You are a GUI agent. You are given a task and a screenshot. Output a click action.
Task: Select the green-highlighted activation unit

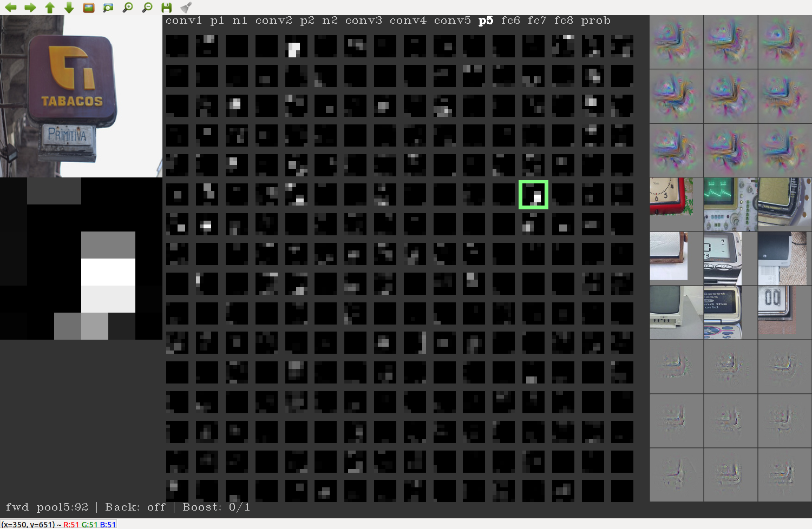(x=533, y=195)
